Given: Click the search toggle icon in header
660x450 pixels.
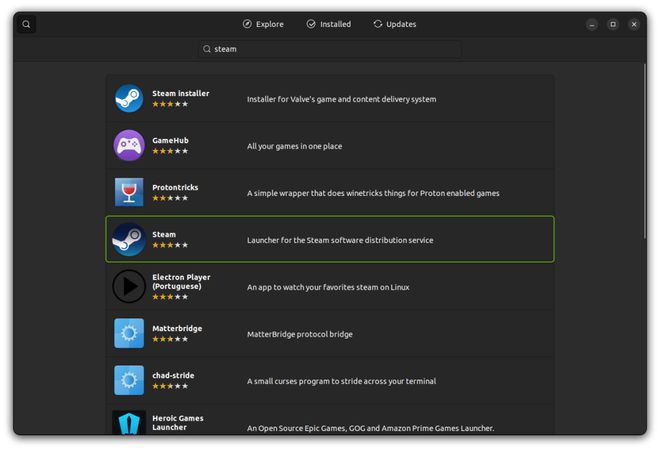Looking at the screenshot, I should coord(26,24).
